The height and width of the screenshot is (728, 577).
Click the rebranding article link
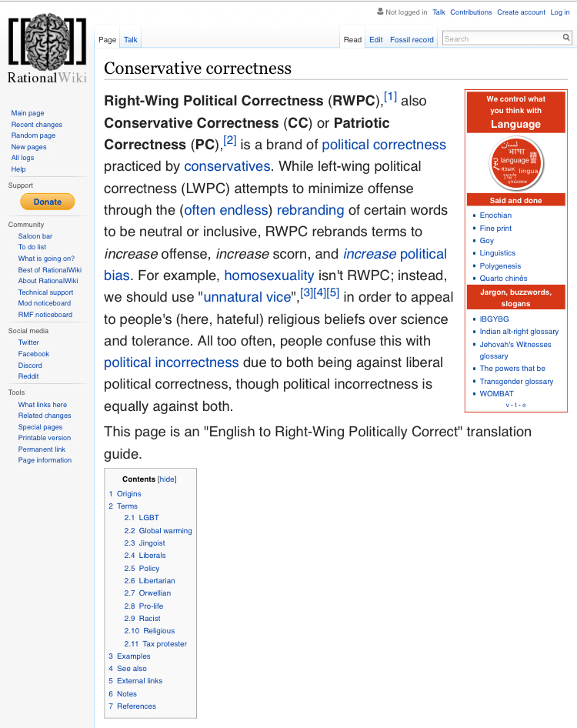[x=311, y=210]
